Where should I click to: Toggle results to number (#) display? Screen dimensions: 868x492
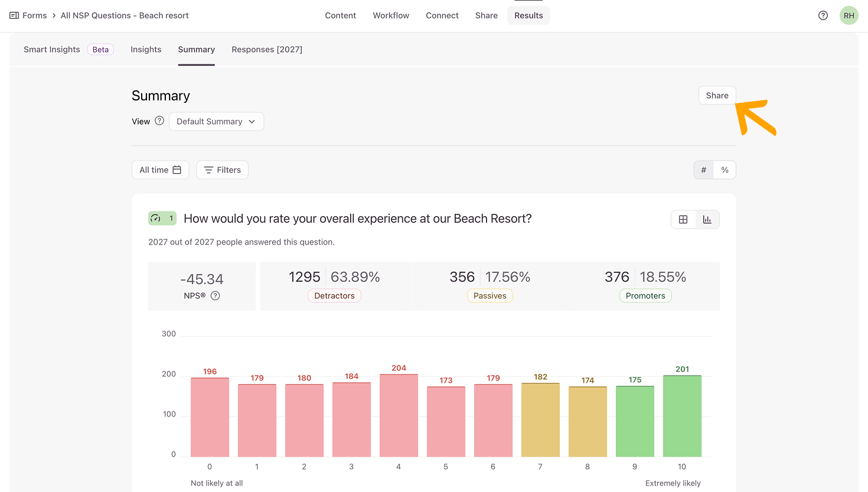click(703, 170)
